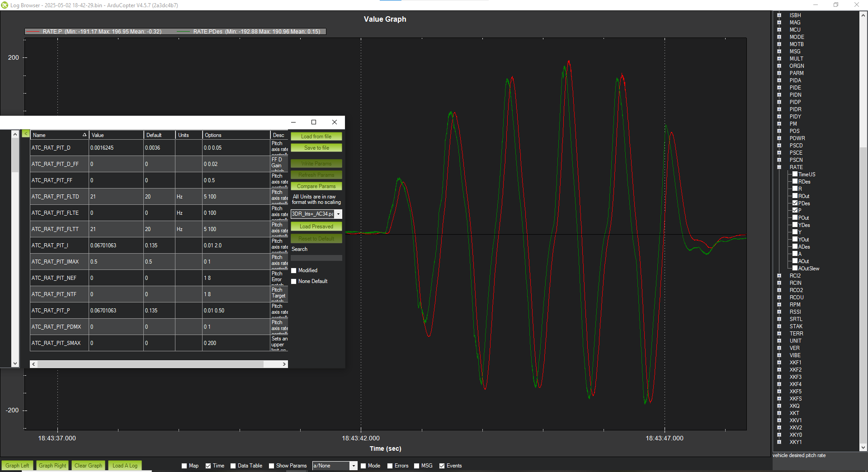Image resolution: width=868 pixels, height=472 pixels.
Task: Click Load A Log button
Action: coord(125,466)
